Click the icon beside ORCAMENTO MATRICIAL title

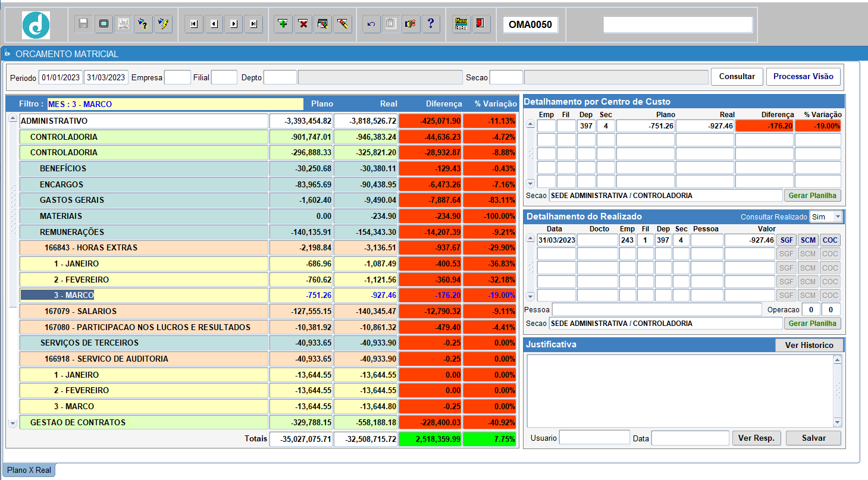point(7,54)
